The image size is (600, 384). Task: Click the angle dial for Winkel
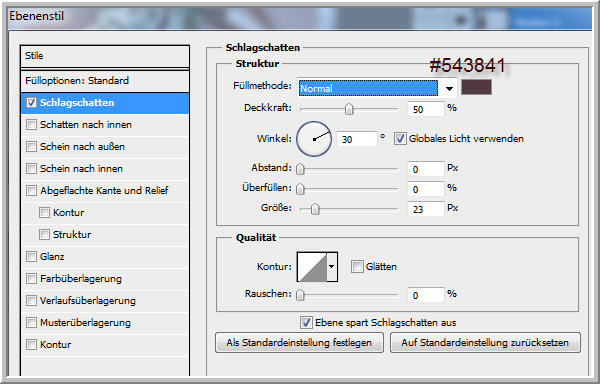[314, 139]
